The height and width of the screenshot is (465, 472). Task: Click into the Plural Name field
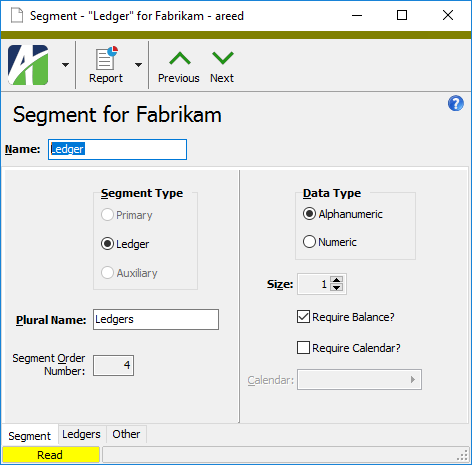click(x=156, y=319)
